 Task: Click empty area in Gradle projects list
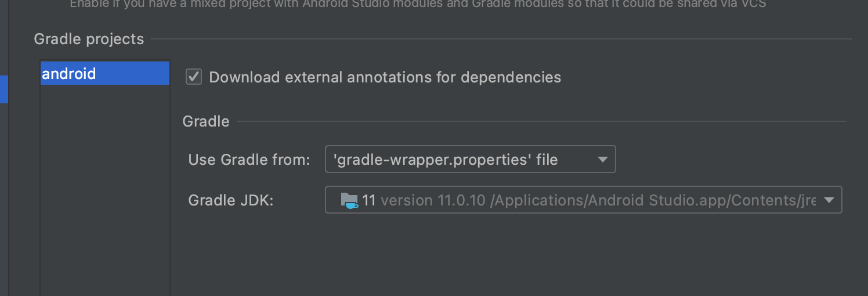[x=104, y=186]
